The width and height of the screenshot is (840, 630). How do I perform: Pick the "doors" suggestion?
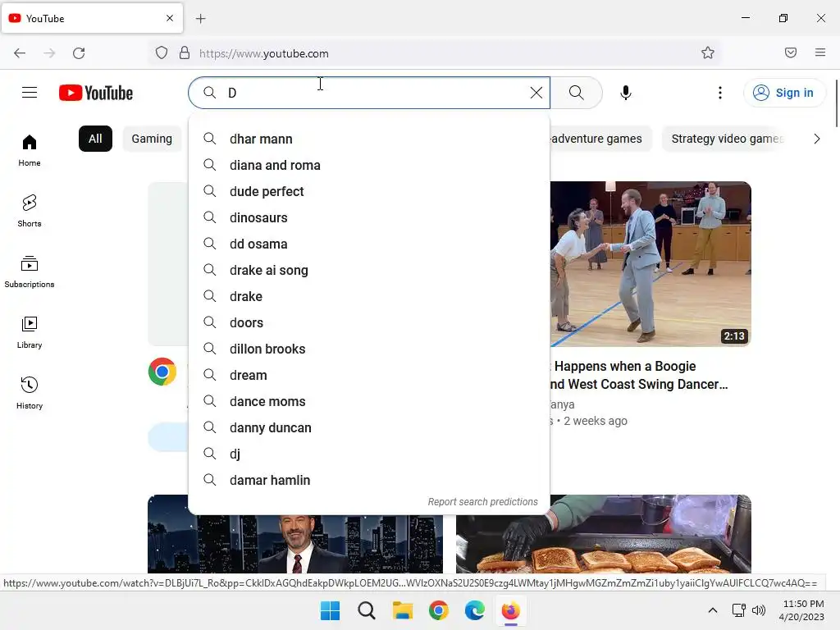pyautogui.click(x=369, y=322)
